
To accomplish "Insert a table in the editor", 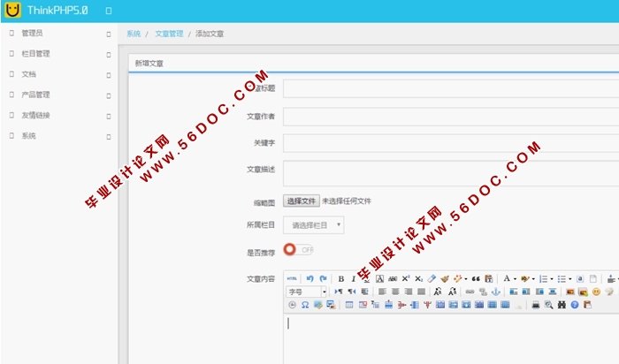I will click(349, 305).
